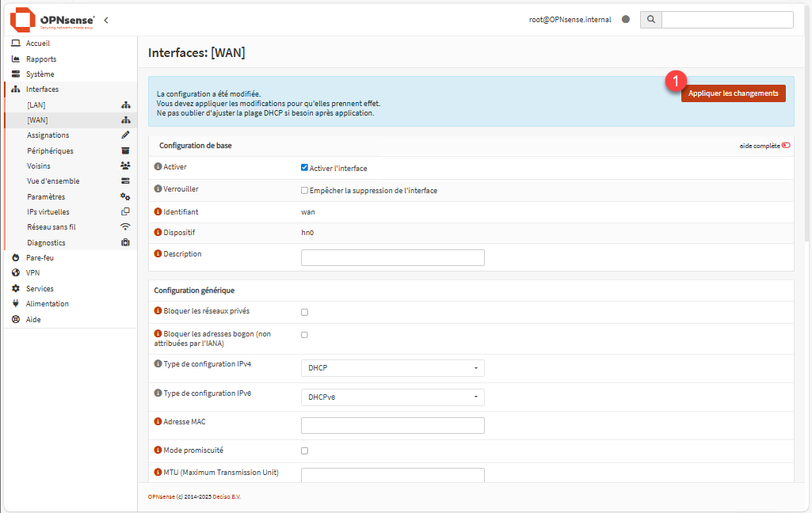Click the IPs virtuelles clone icon
Screen dimensions: 812x513
(125, 212)
